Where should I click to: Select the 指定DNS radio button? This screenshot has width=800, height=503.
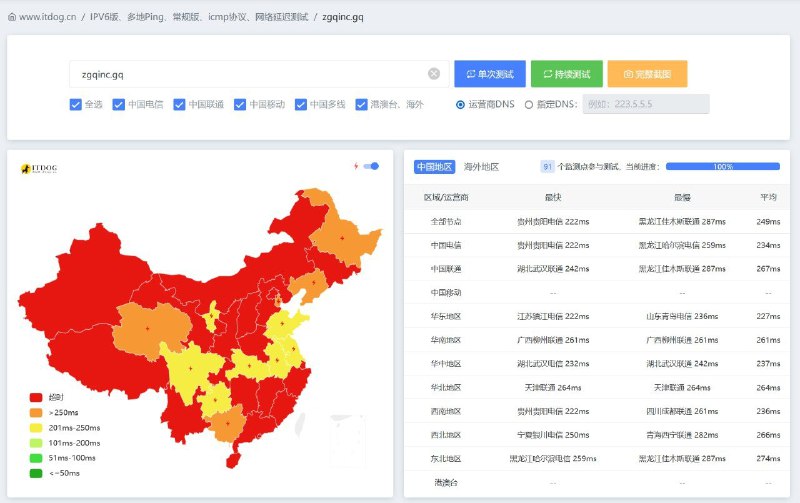pyautogui.click(x=529, y=104)
